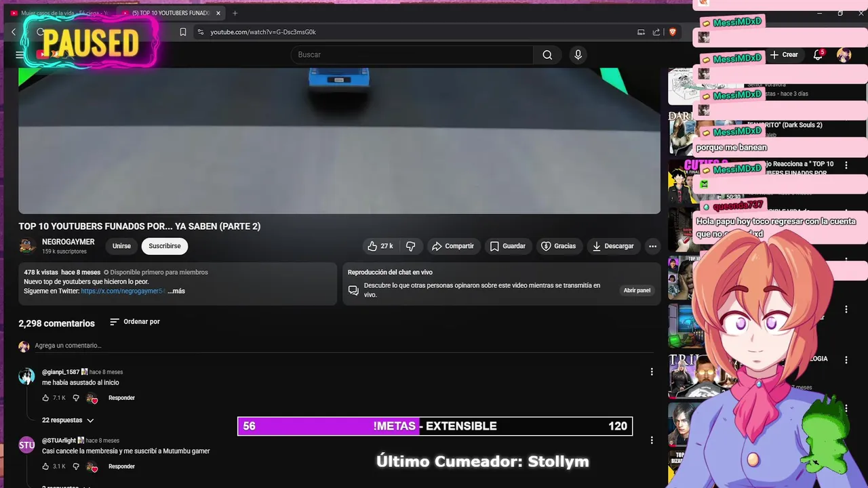Open site settings icon beside the URL
This screenshot has height=488, width=868.
pos(200,32)
